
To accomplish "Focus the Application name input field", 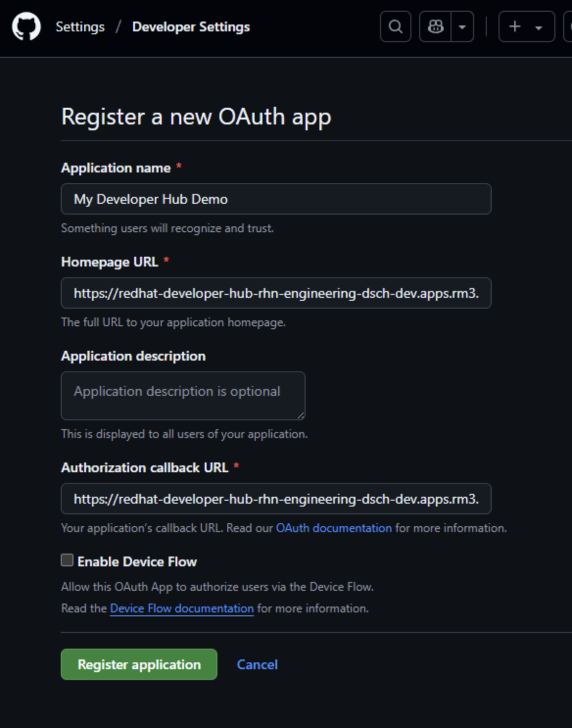I will (x=276, y=199).
